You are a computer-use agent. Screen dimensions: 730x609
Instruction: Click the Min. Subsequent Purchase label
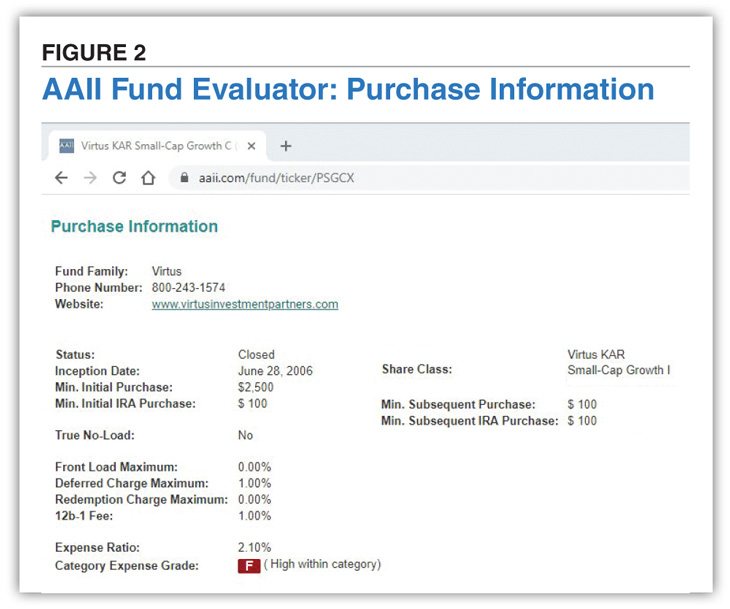click(x=458, y=405)
